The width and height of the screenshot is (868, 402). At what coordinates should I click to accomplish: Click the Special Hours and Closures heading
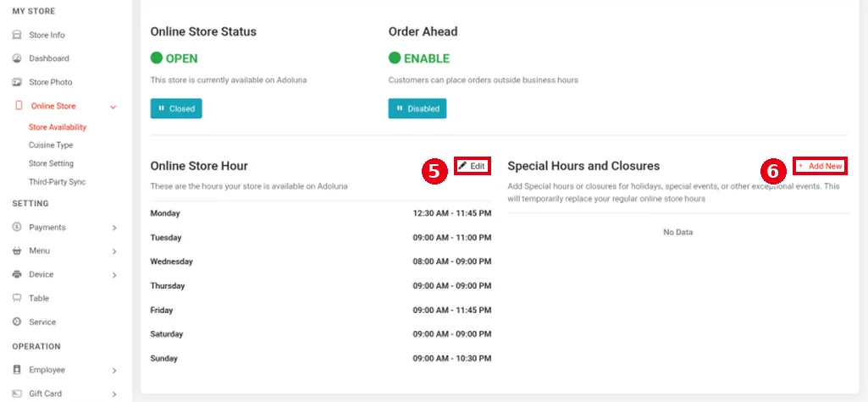tap(583, 166)
